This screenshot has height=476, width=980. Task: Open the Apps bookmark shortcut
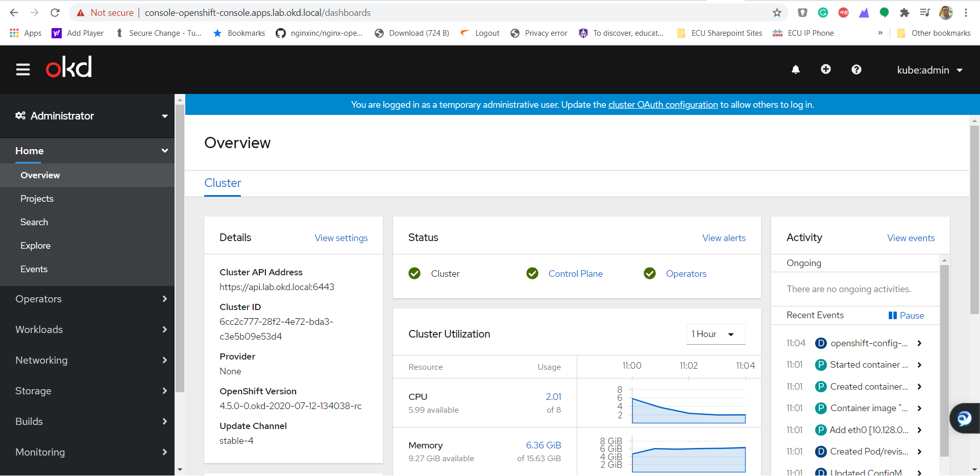[x=26, y=33]
